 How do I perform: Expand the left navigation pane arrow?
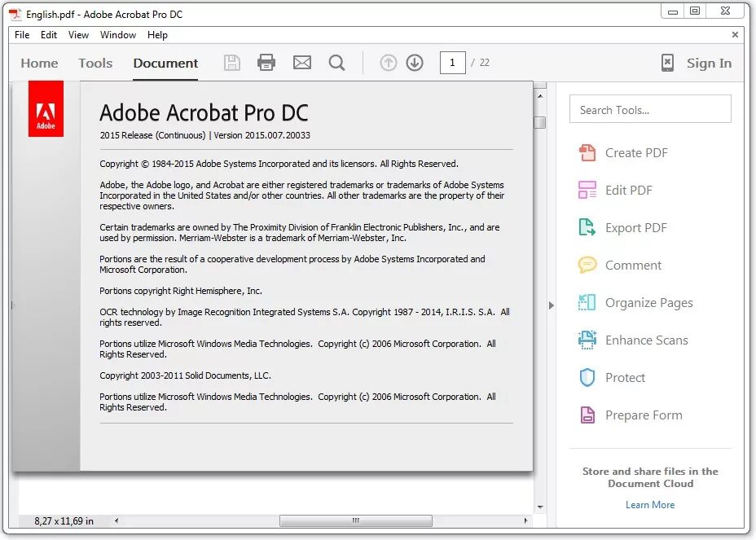(14, 305)
